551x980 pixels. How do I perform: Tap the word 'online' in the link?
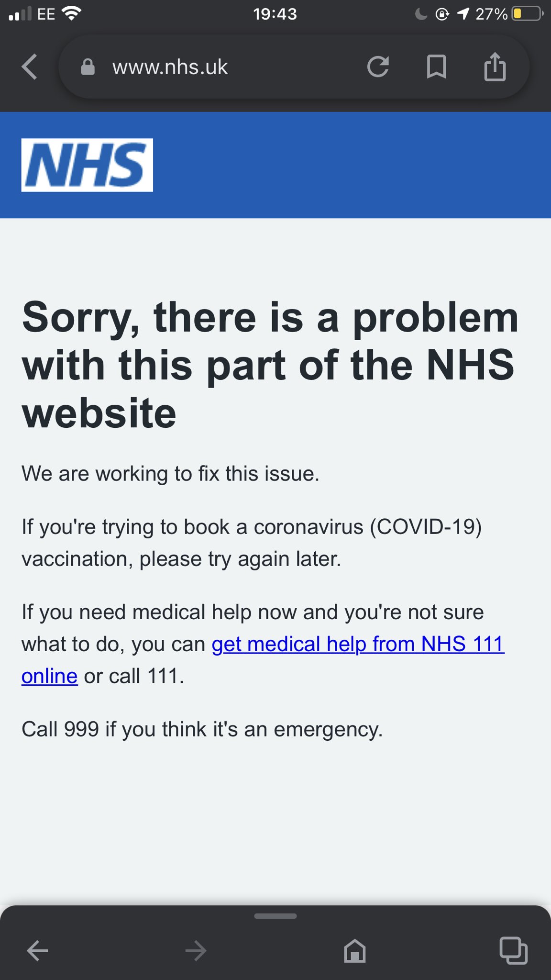pyautogui.click(x=49, y=676)
